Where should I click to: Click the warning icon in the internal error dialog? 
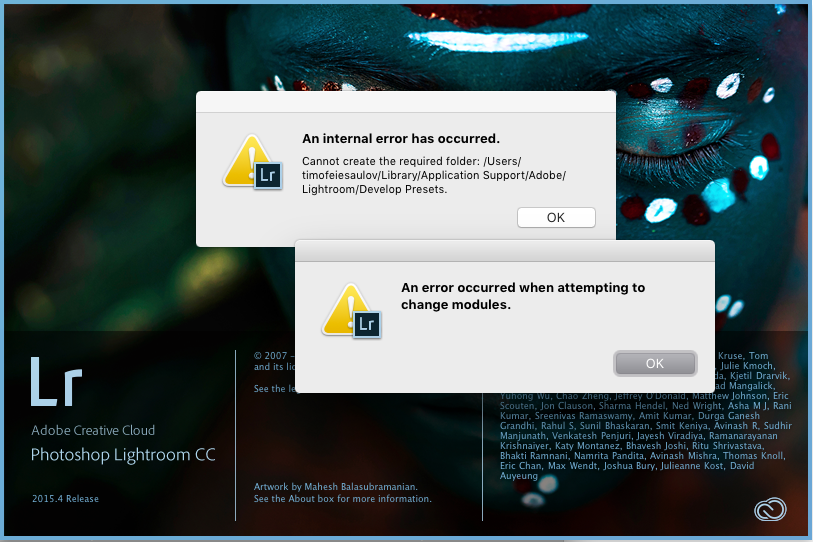253,162
